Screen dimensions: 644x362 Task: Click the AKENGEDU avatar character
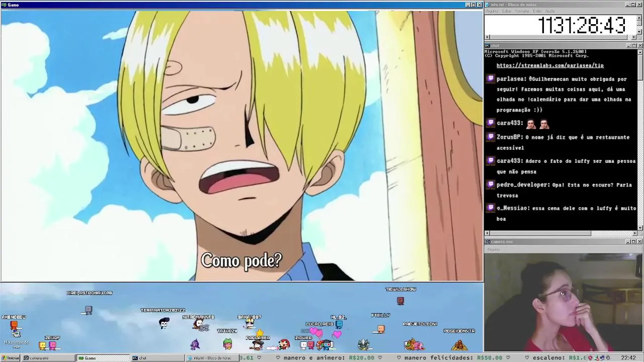[x=14, y=325]
